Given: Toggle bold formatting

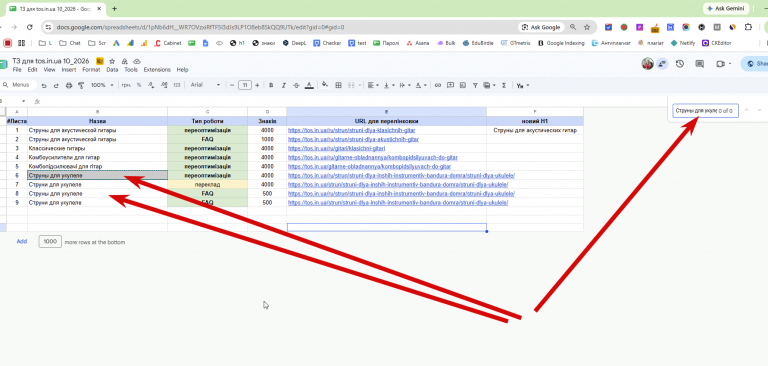Looking at the screenshot, I should click(271, 85).
